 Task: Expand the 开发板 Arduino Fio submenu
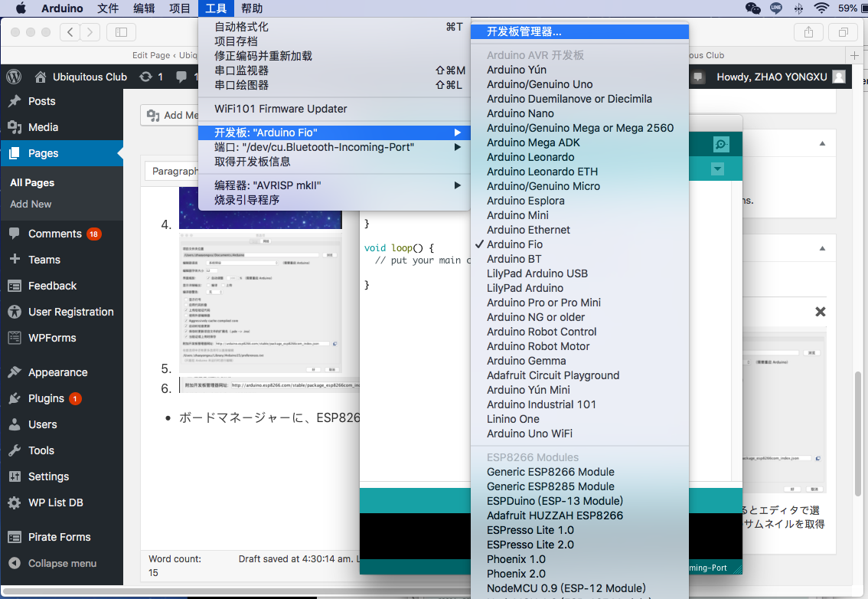coord(334,133)
